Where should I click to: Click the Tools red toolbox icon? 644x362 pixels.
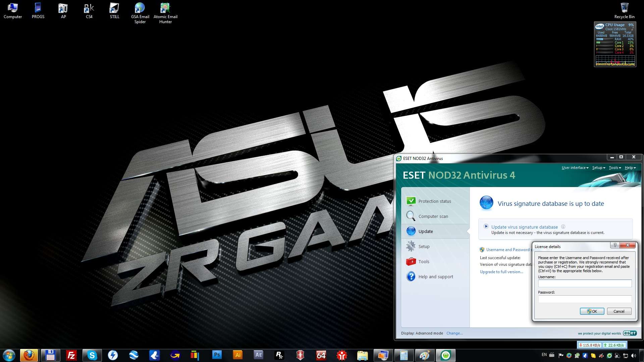coord(411,261)
